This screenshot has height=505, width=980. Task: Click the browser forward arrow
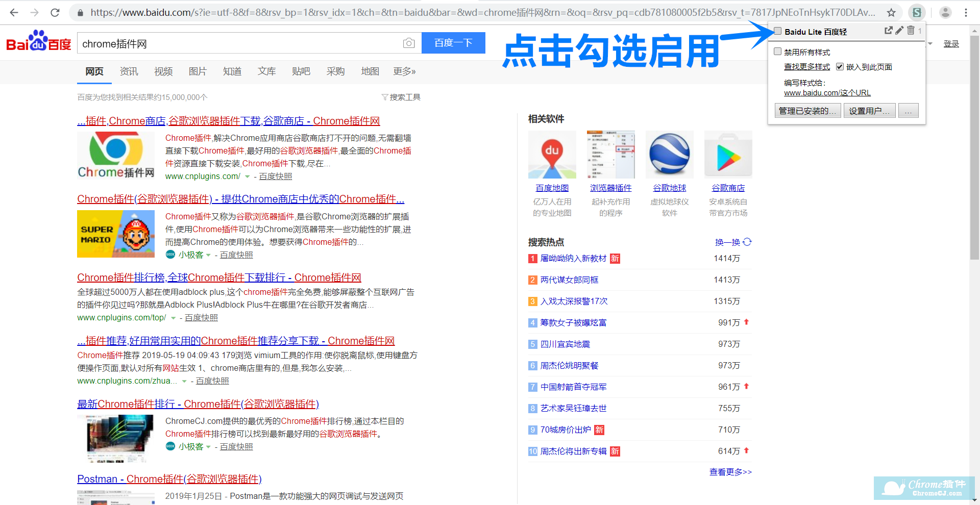coord(34,12)
